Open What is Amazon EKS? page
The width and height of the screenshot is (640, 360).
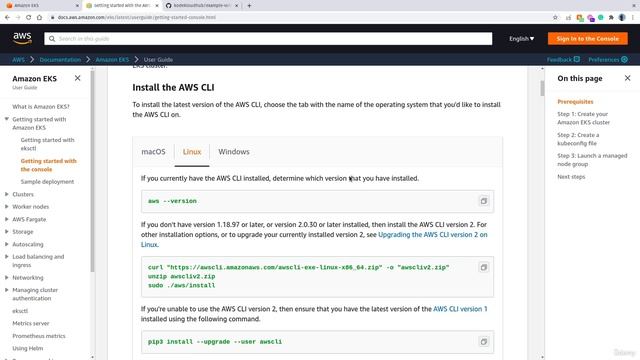(41, 107)
